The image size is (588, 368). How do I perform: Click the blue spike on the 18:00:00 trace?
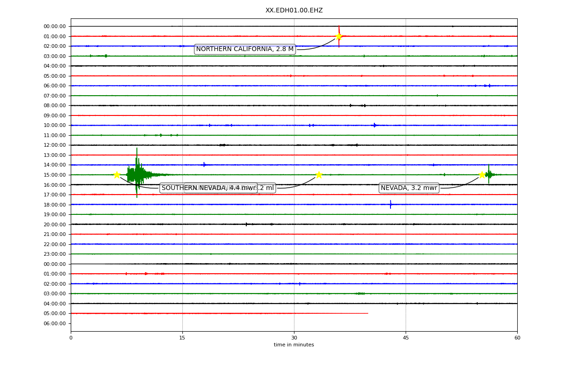coord(390,204)
